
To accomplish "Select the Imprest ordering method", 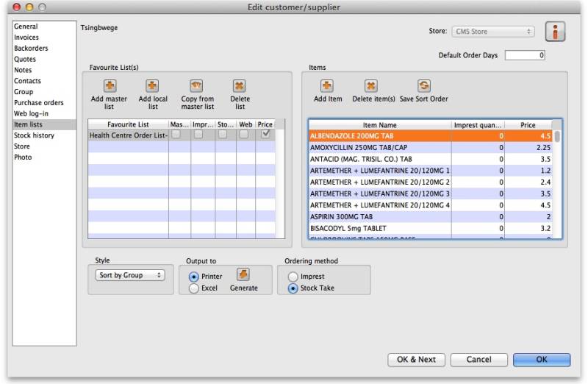I will coord(293,277).
